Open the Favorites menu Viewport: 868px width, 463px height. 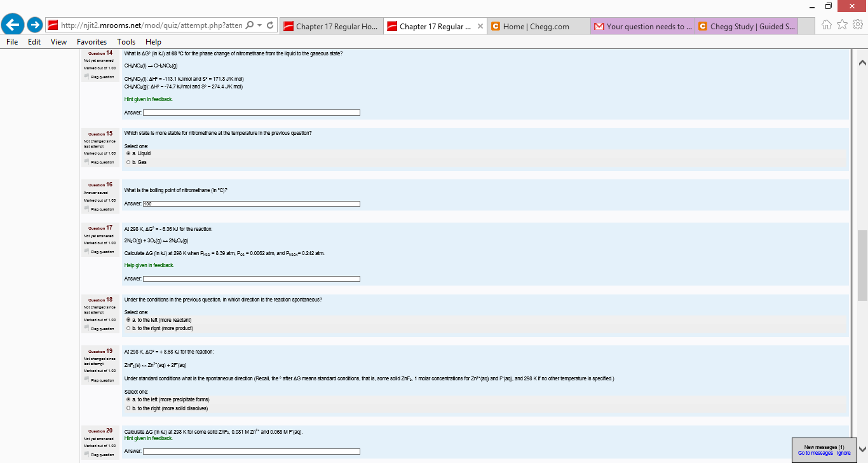pos(92,41)
